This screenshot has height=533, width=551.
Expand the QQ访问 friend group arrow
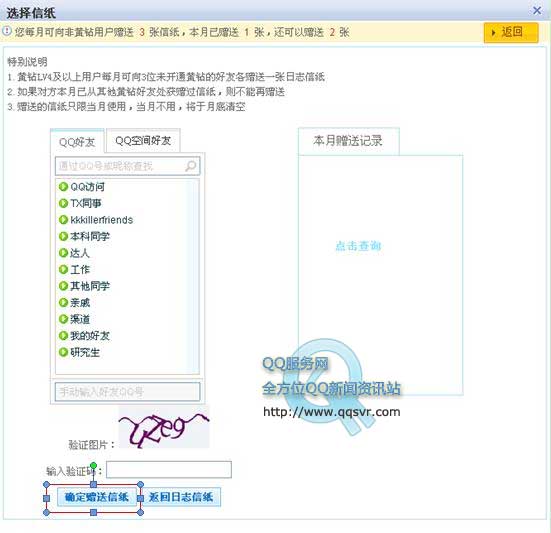click(x=63, y=187)
